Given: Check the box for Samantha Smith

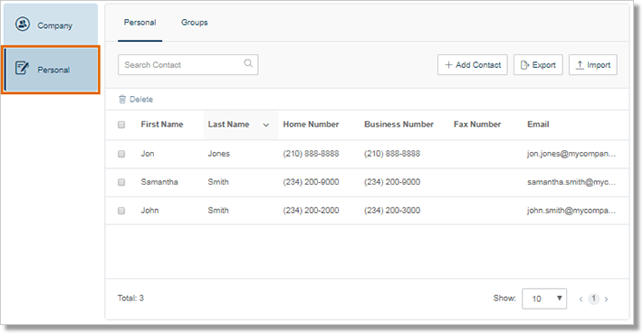Looking at the screenshot, I should pos(121,182).
